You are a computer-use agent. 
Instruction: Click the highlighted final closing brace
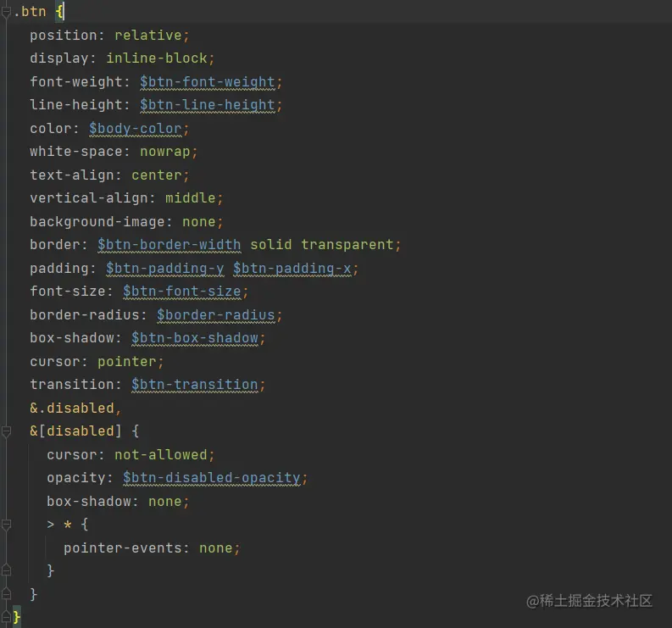click(x=17, y=617)
